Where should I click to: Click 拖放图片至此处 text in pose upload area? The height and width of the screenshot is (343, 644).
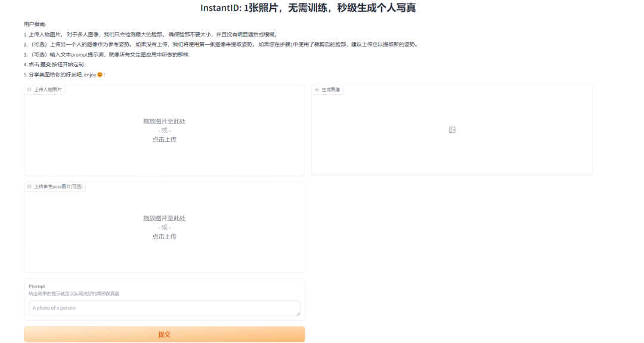coord(164,218)
